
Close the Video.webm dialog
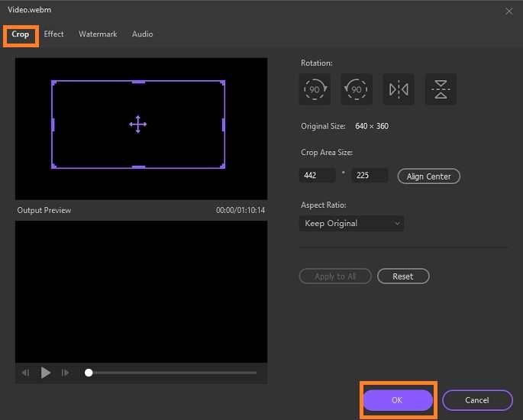509,11
